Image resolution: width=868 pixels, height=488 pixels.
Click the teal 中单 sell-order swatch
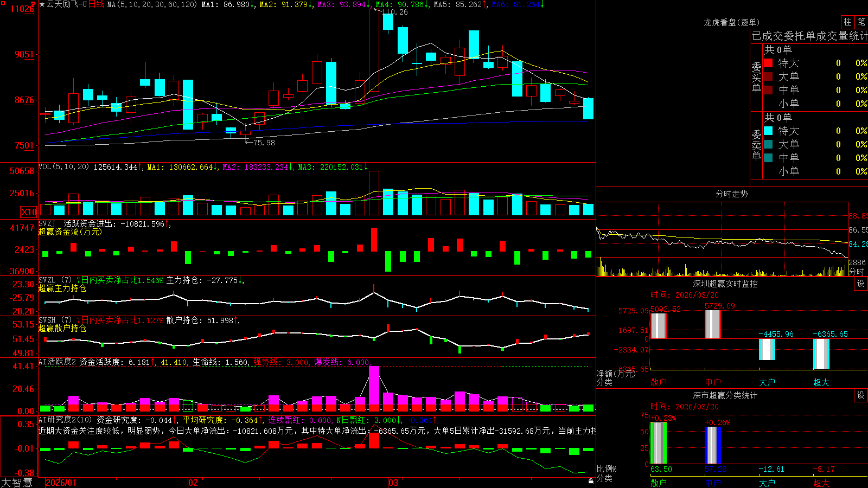pyautogui.click(x=768, y=158)
